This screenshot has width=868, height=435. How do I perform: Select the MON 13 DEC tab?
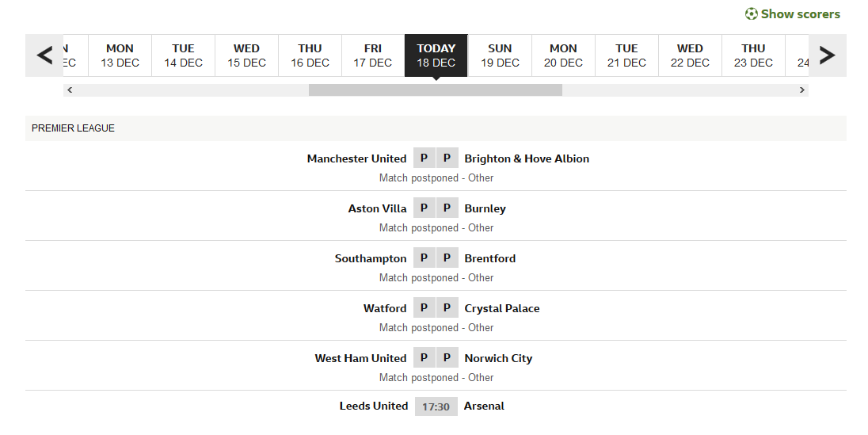[120, 55]
